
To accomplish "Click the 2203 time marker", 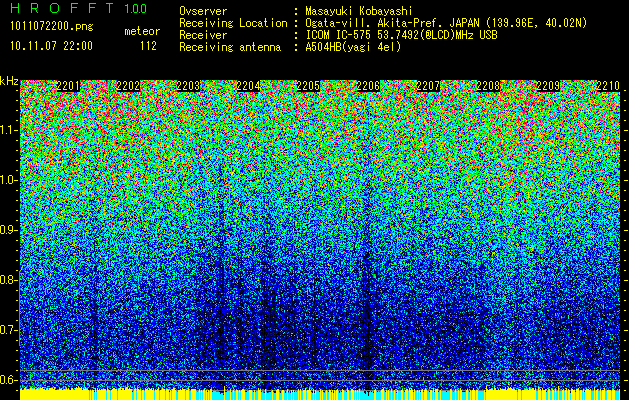I will coord(188,86).
